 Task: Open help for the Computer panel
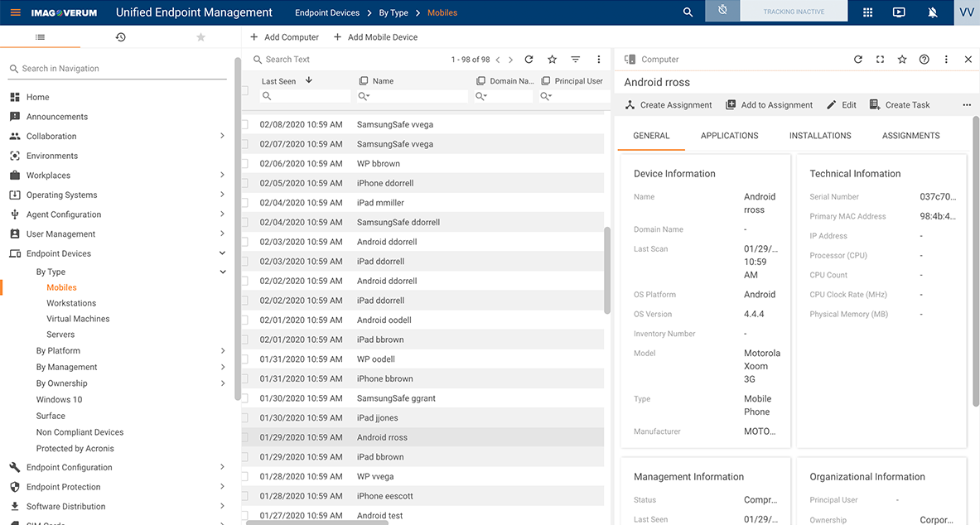point(924,59)
